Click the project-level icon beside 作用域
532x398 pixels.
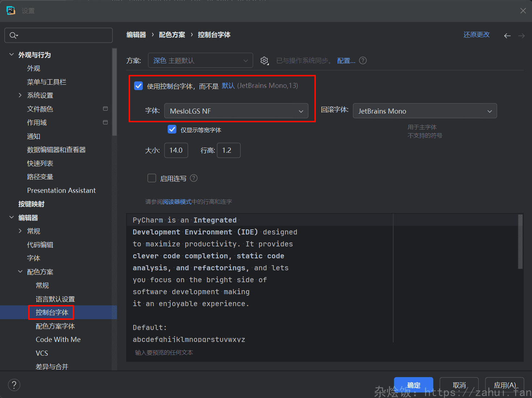[x=105, y=122]
